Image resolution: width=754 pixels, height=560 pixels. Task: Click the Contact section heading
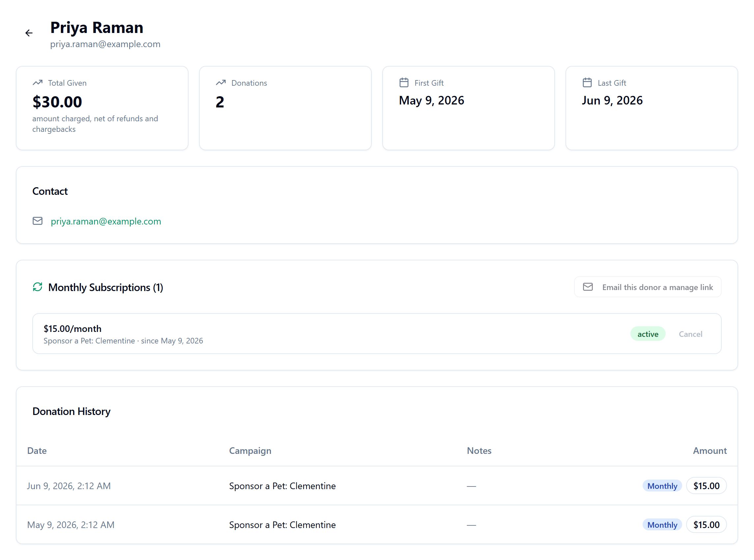coord(50,191)
